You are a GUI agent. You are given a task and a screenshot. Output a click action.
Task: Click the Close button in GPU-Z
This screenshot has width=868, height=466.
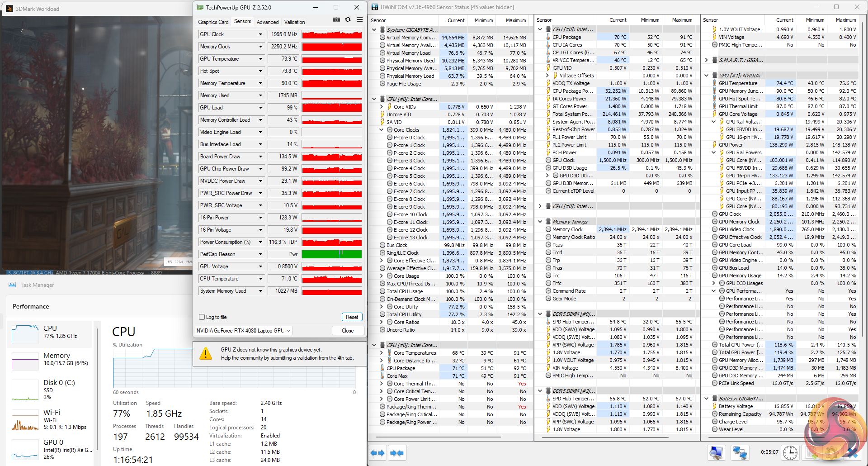(348, 331)
